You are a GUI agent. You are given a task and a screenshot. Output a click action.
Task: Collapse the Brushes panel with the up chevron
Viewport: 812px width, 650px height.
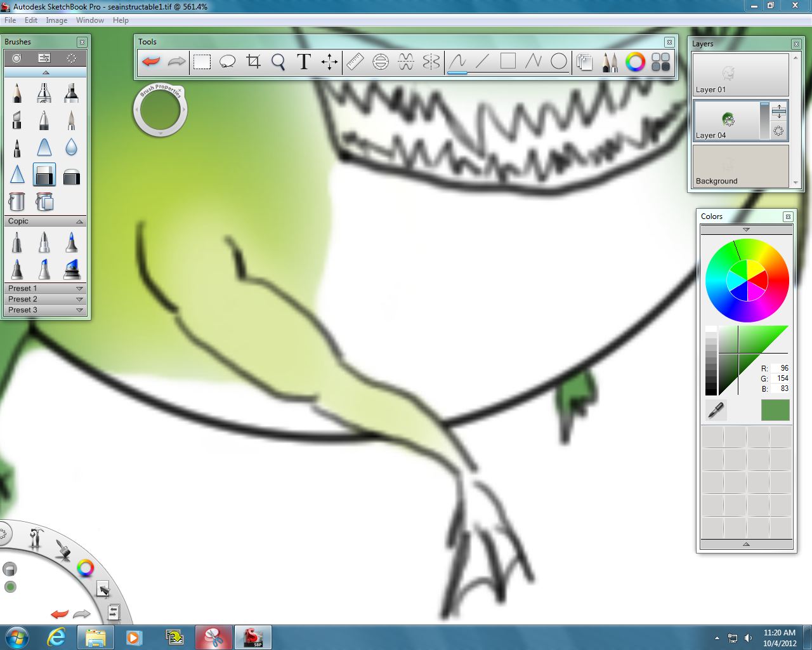pyautogui.click(x=45, y=72)
